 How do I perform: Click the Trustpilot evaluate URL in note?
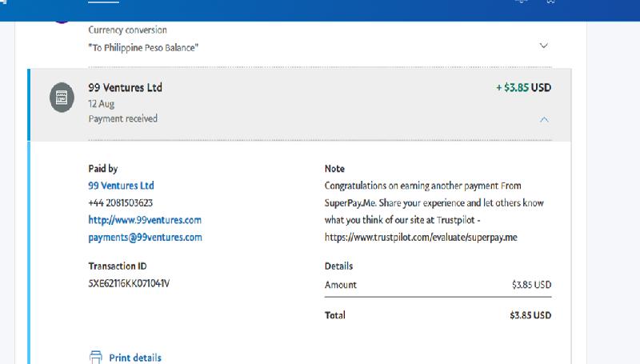[x=421, y=237]
